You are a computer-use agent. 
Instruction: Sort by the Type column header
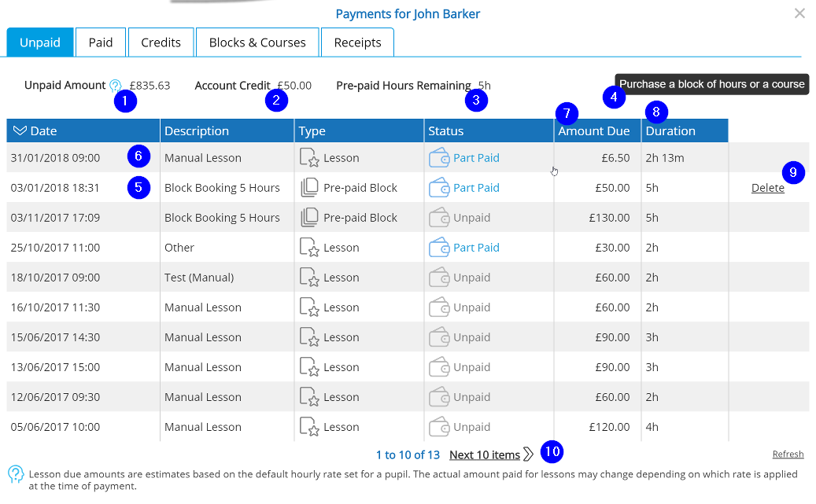pyautogui.click(x=359, y=131)
